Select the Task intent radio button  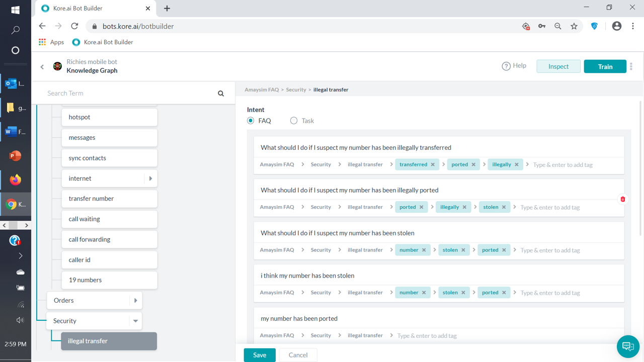294,121
